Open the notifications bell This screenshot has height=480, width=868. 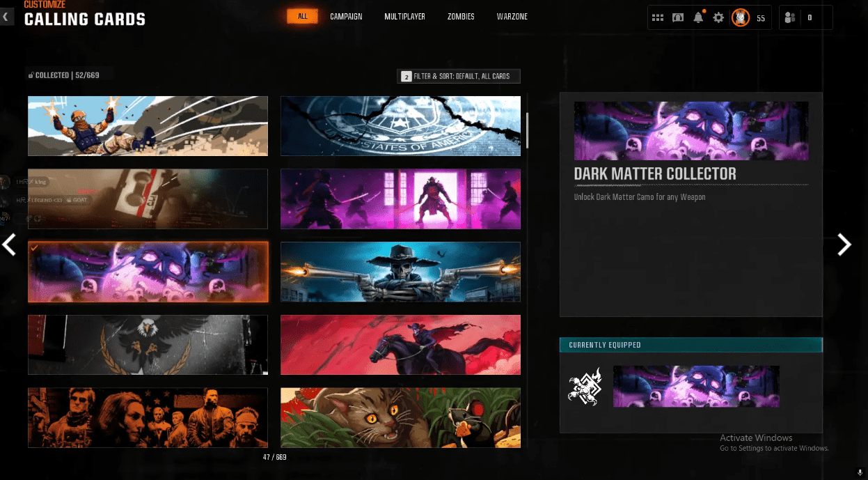[698, 18]
